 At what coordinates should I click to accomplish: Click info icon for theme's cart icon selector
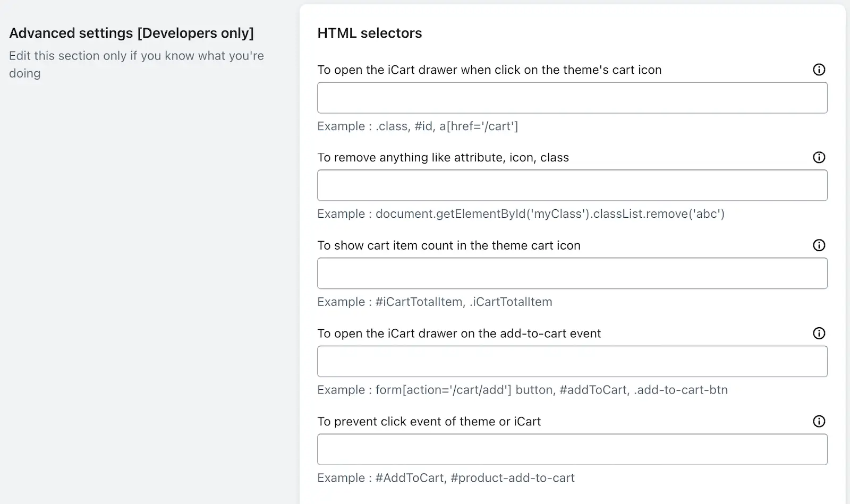(x=819, y=70)
